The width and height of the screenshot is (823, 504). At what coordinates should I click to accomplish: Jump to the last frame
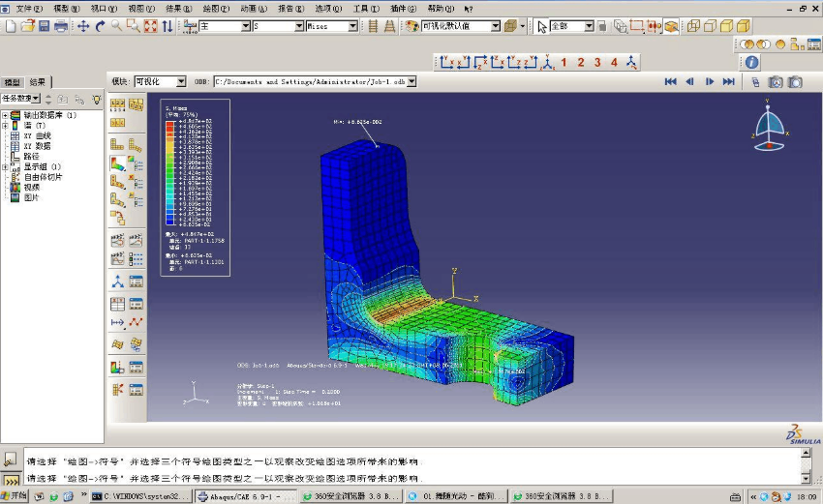(728, 82)
